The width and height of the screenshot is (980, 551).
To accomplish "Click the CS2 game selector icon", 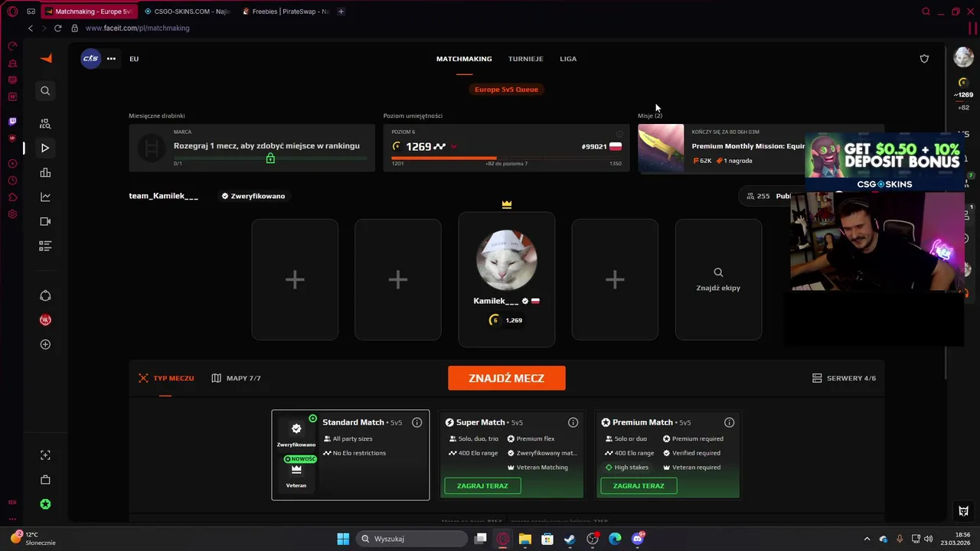I will 90,59.
